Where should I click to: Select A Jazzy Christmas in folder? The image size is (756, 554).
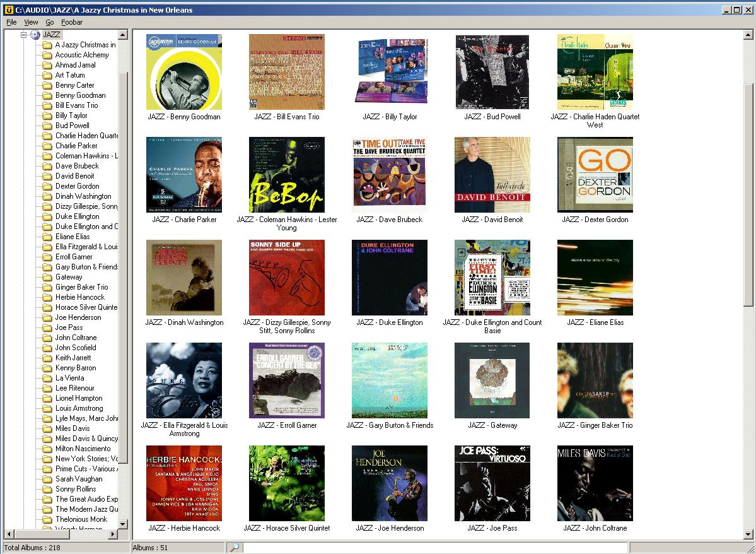pyautogui.click(x=85, y=45)
